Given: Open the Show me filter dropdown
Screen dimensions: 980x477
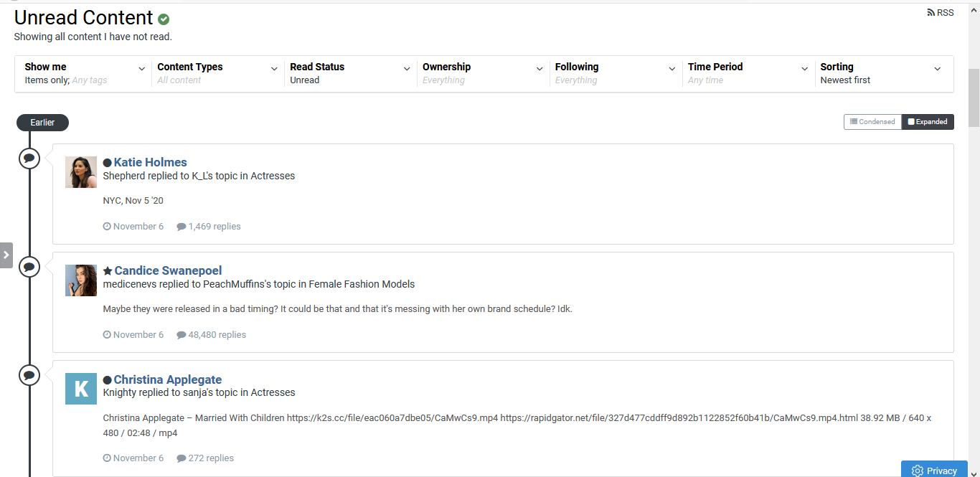Looking at the screenshot, I should tap(85, 73).
